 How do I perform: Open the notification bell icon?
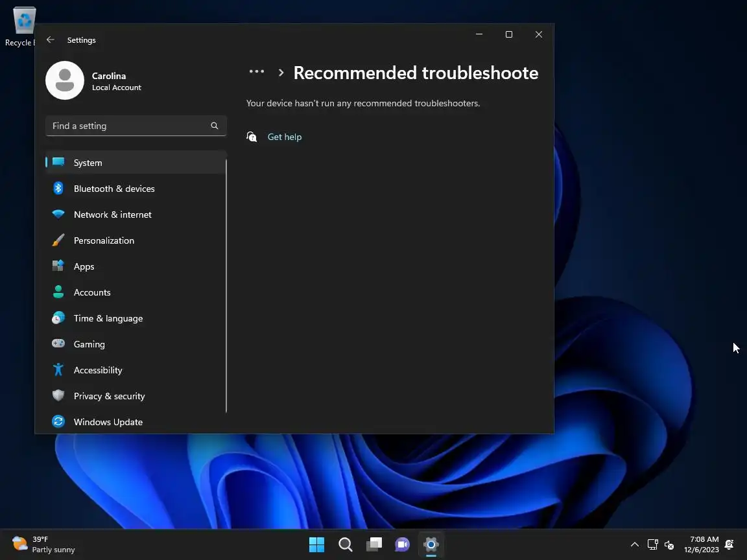(x=729, y=544)
